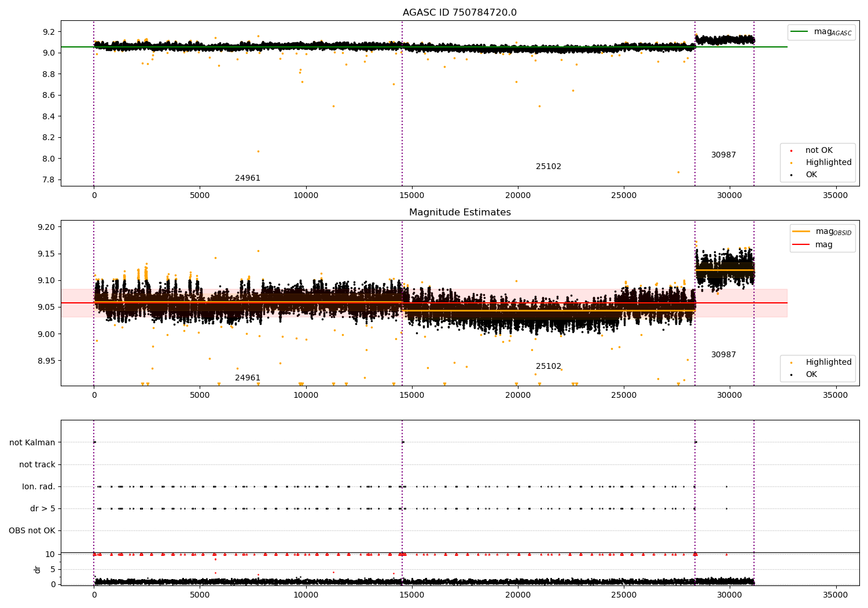The width and height of the screenshot is (868, 608).
Task: Click the 'Ion. rad.' axis label
Action: (x=39, y=487)
